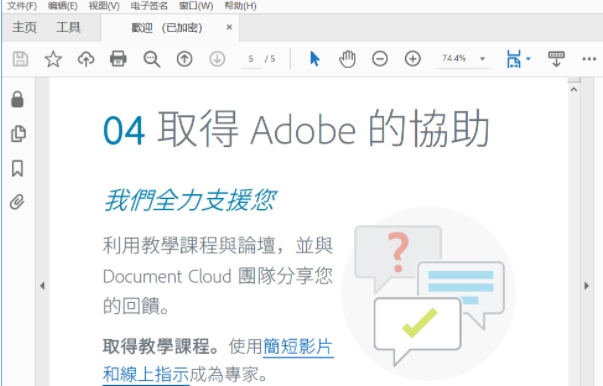Zoom out with the minus icon
Screen dimensions: 603x386
(380, 59)
